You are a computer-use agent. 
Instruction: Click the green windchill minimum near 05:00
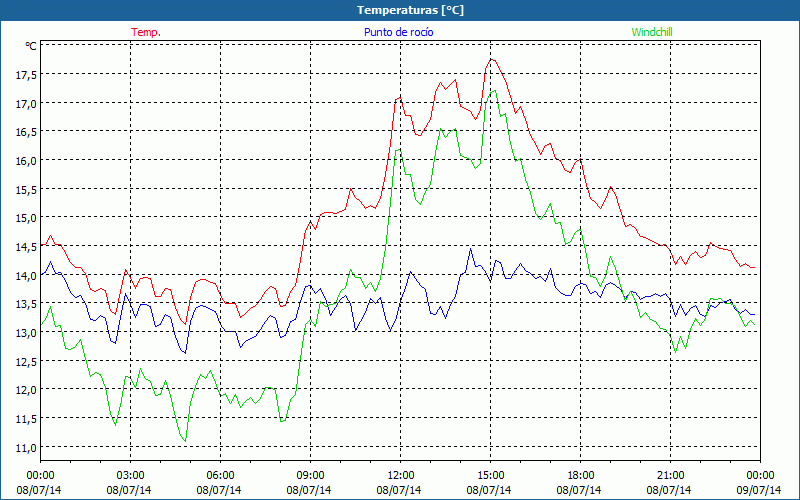pos(185,441)
